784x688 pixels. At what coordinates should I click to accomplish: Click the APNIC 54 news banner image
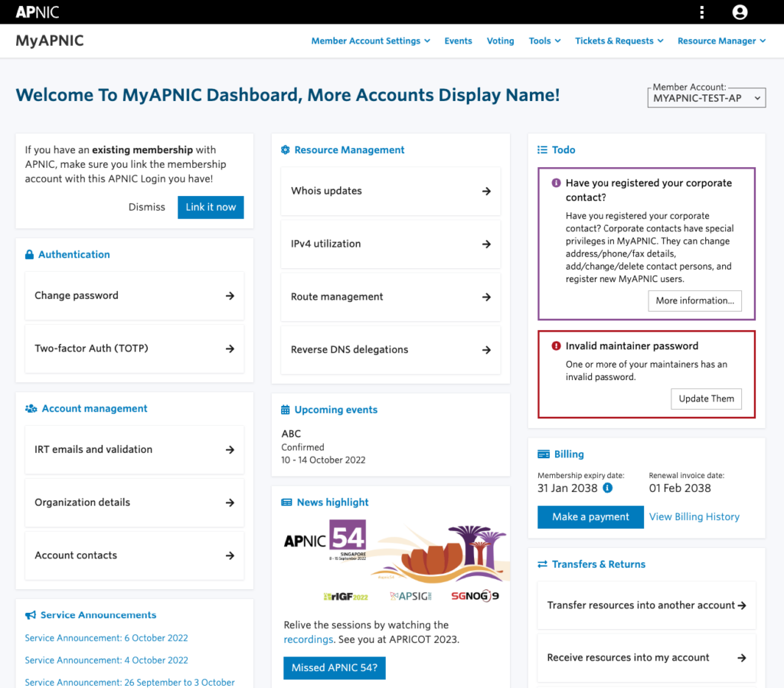395,562
